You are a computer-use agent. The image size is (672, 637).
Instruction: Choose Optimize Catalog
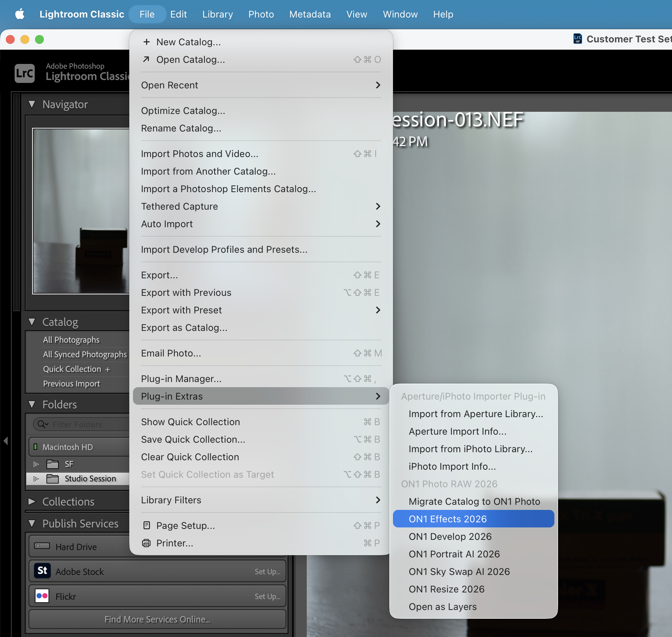click(x=261, y=110)
